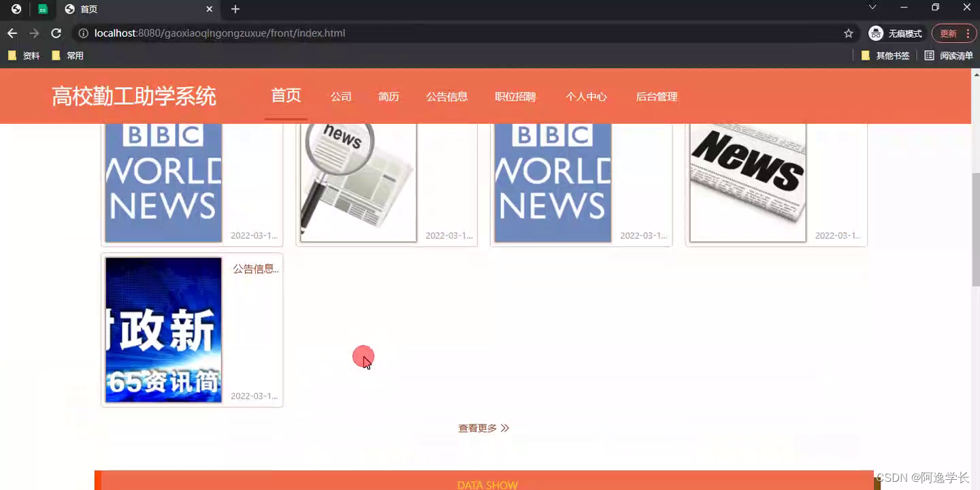Go to 公告信息 in the navigation

[447, 97]
